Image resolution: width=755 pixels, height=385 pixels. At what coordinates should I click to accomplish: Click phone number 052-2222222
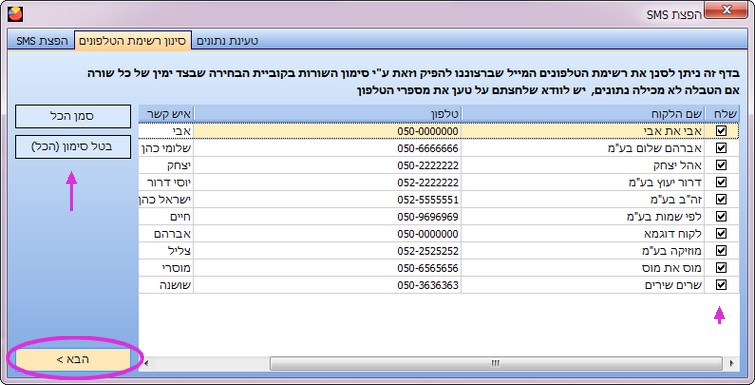point(428,183)
